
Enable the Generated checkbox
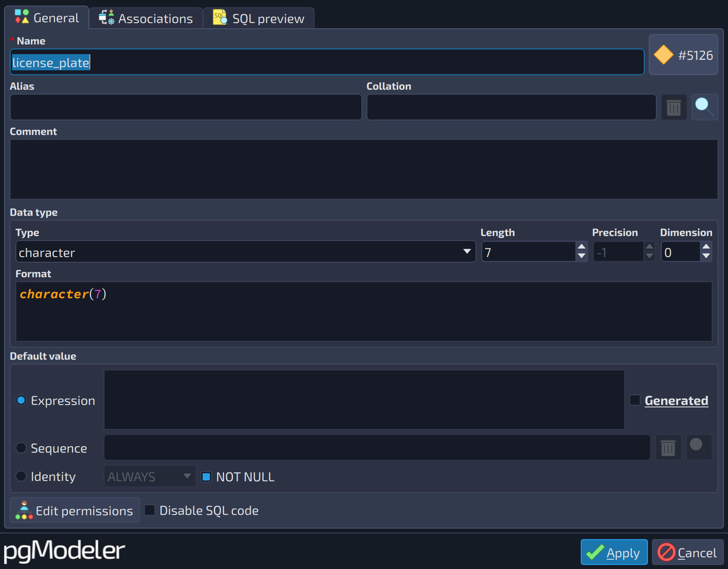click(x=635, y=400)
